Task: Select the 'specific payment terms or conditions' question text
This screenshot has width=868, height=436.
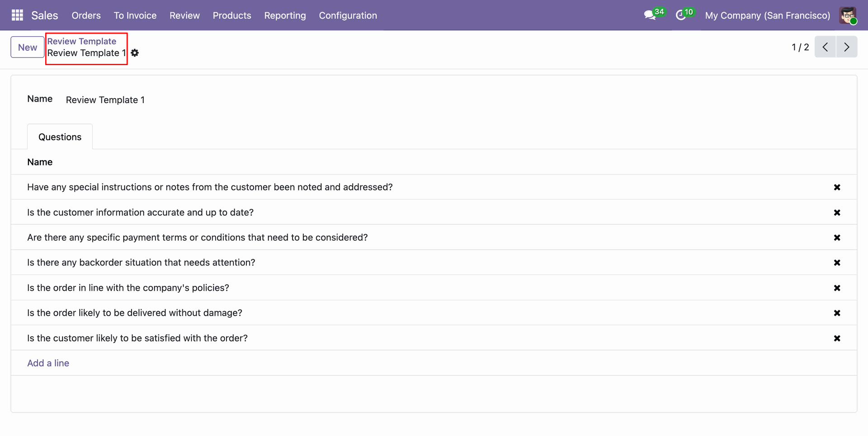Action: pyautogui.click(x=198, y=237)
